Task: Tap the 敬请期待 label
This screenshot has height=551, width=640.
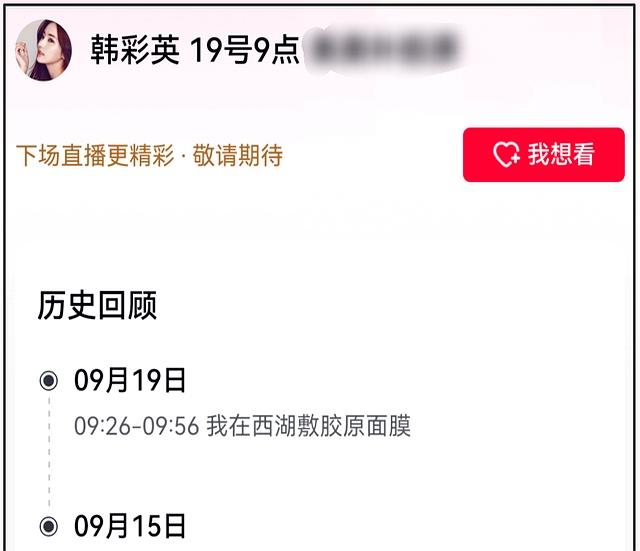Action: 238,155
